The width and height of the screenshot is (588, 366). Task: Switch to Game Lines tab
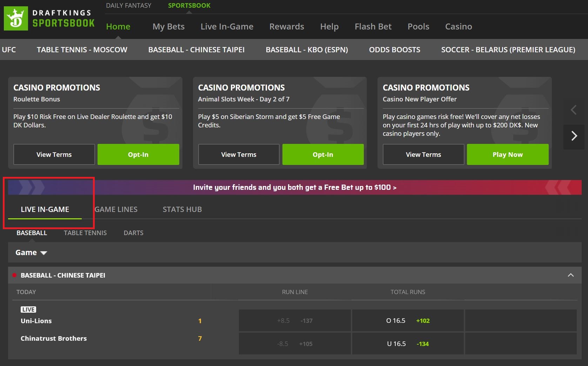[x=116, y=209]
